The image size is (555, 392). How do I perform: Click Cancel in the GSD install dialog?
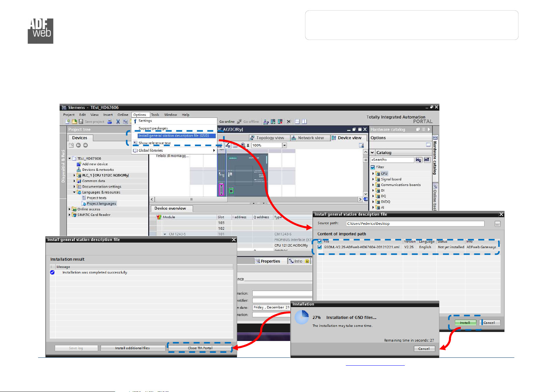click(490, 323)
